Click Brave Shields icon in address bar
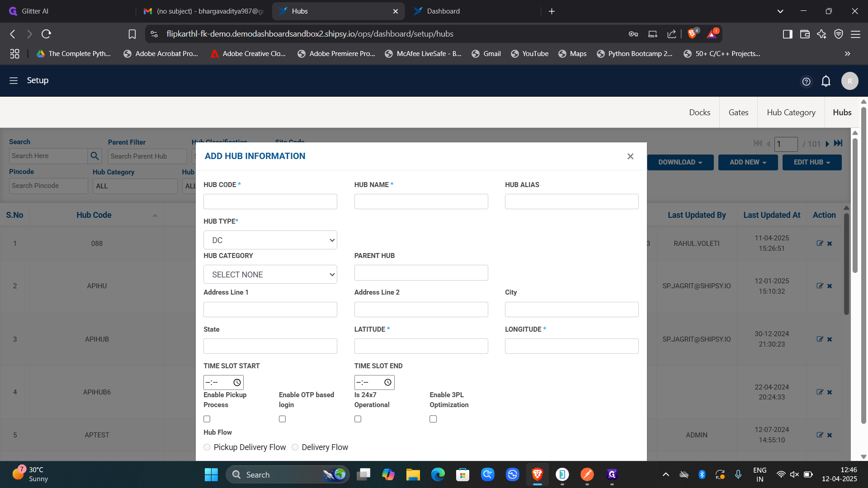Viewport: 868px width, 488px height. (692, 33)
